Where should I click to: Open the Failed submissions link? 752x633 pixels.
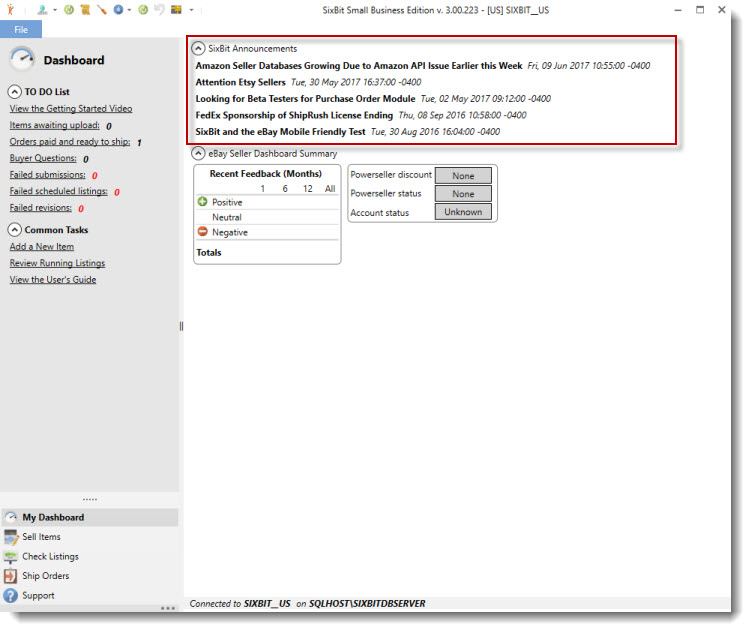tap(47, 175)
